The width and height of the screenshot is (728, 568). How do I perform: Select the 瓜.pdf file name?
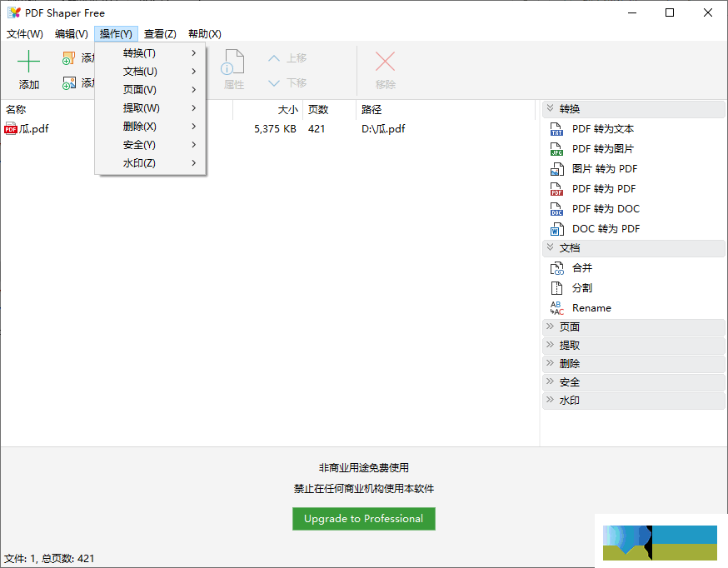[x=34, y=129]
